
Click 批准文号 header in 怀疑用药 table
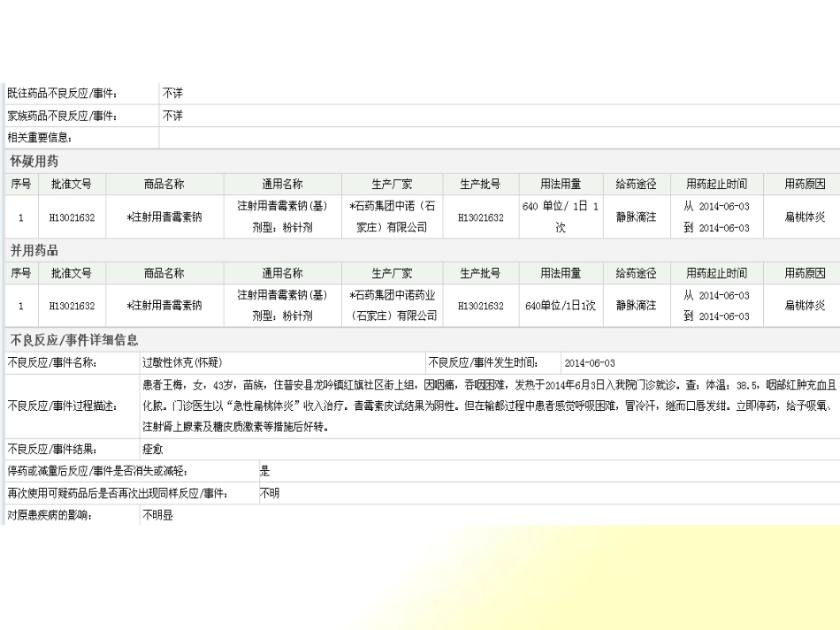pyautogui.click(x=72, y=184)
